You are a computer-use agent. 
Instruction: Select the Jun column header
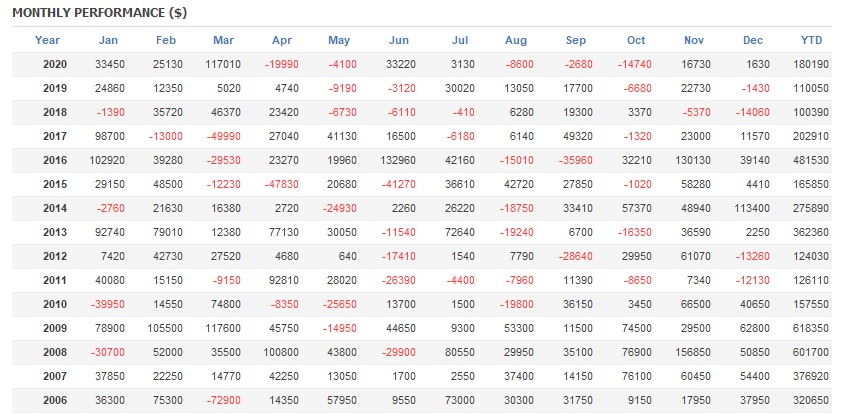click(x=398, y=41)
